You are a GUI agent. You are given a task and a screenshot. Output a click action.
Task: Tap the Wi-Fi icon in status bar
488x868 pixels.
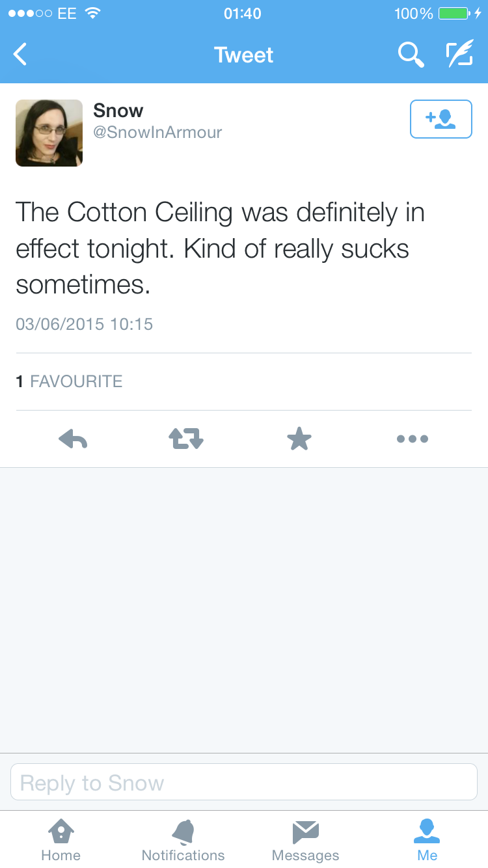[94, 14]
